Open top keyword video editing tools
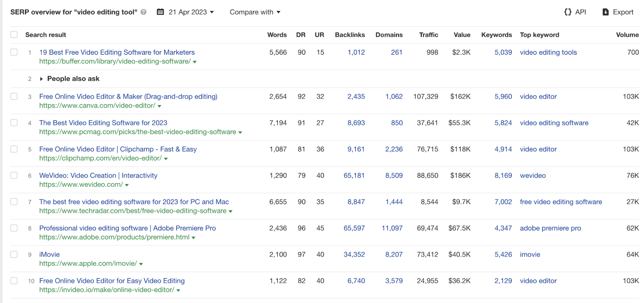 (x=548, y=52)
